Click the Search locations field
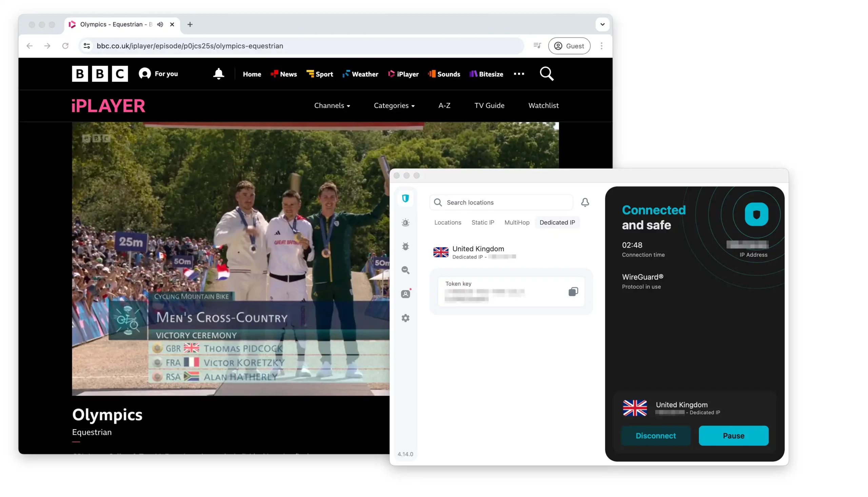This screenshot has width=868, height=497. pyautogui.click(x=501, y=202)
